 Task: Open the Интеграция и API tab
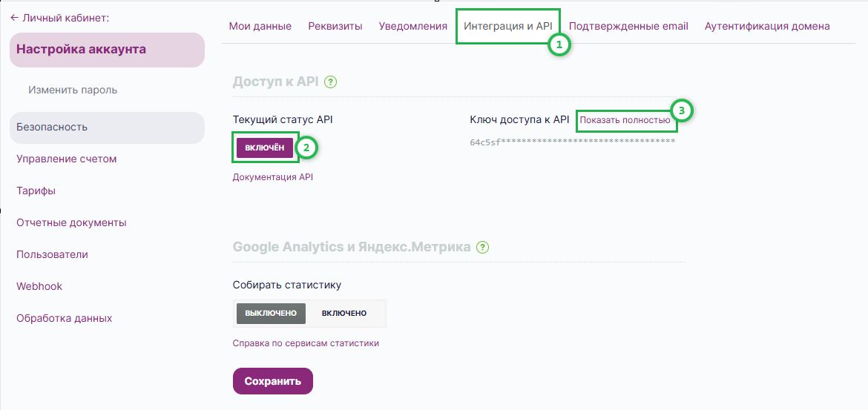(507, 26)
